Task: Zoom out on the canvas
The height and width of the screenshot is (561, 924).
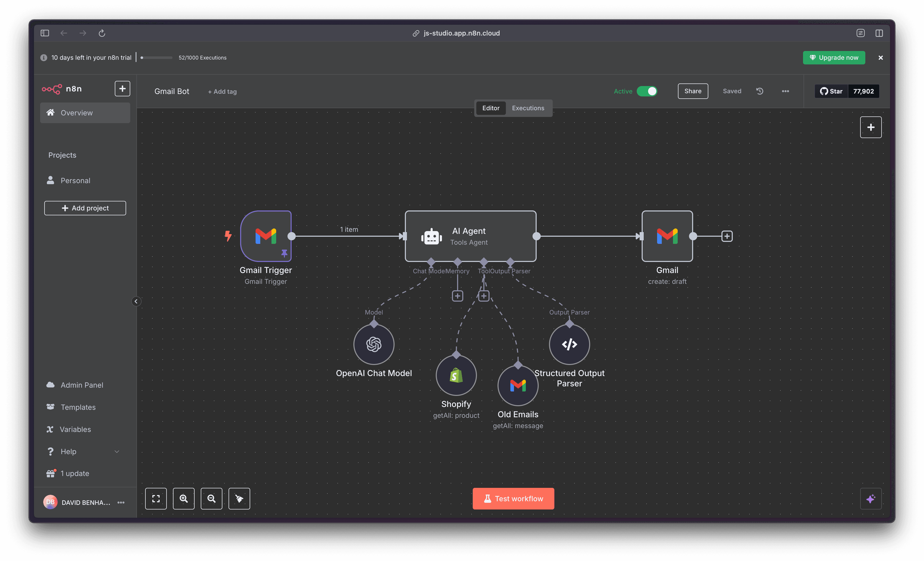Action: (x=212, y=499)
